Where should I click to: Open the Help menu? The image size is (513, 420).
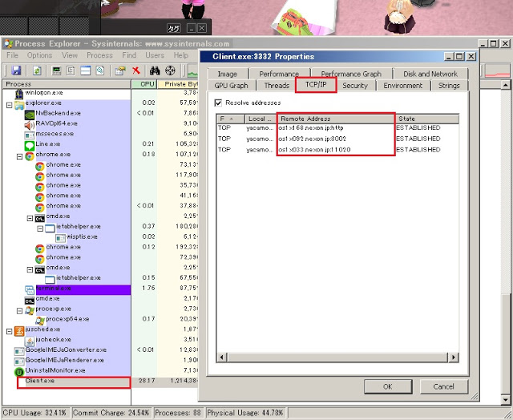click(x=181, y=55)
